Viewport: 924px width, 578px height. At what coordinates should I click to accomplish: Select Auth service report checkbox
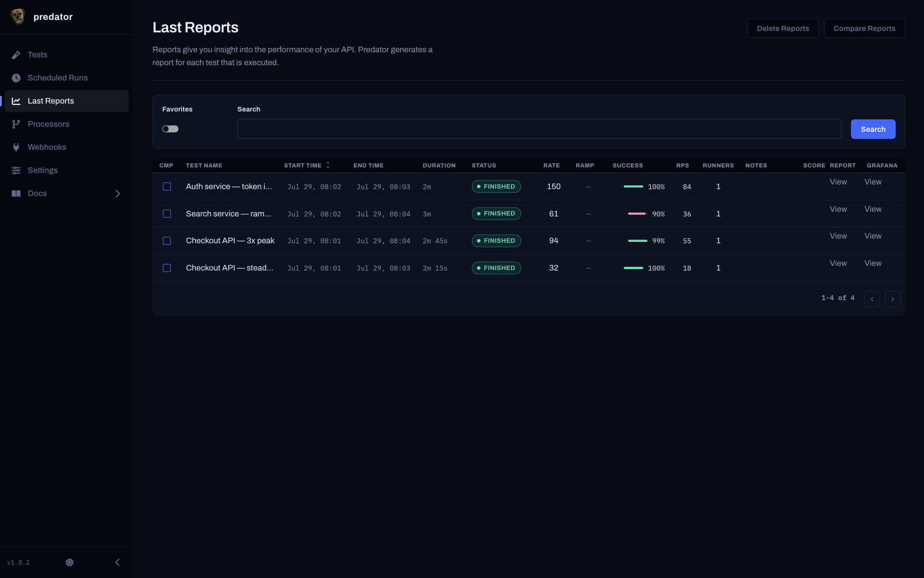(x=167, y=186)
